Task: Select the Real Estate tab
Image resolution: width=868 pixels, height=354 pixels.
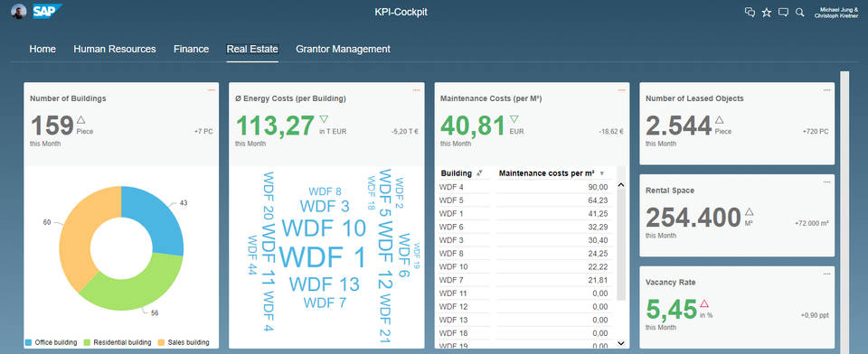Action: click(x=252, y=50)
